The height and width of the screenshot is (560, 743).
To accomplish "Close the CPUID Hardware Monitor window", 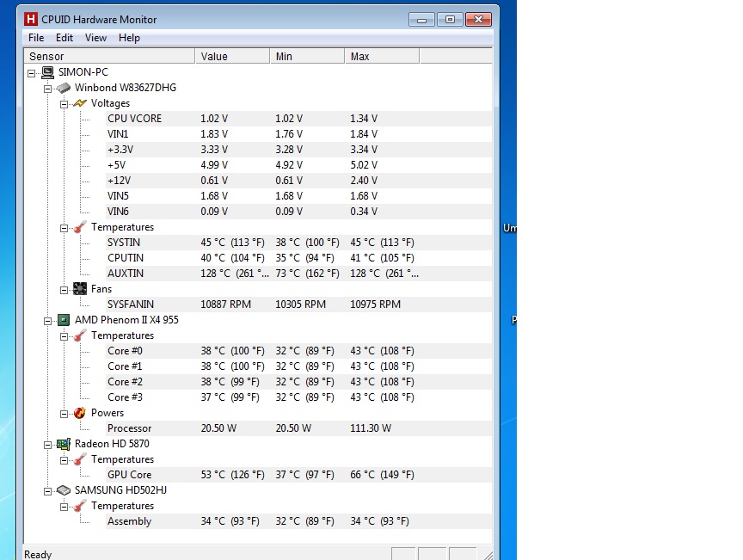I will point(478,20).
